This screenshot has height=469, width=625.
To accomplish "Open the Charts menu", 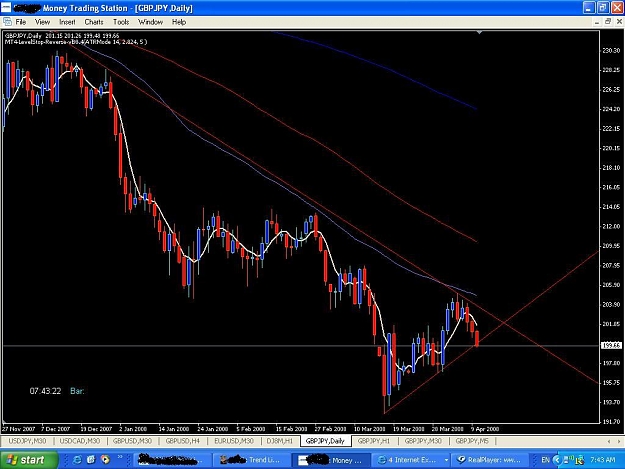I will pyautogui.click(x=94, y=22).
